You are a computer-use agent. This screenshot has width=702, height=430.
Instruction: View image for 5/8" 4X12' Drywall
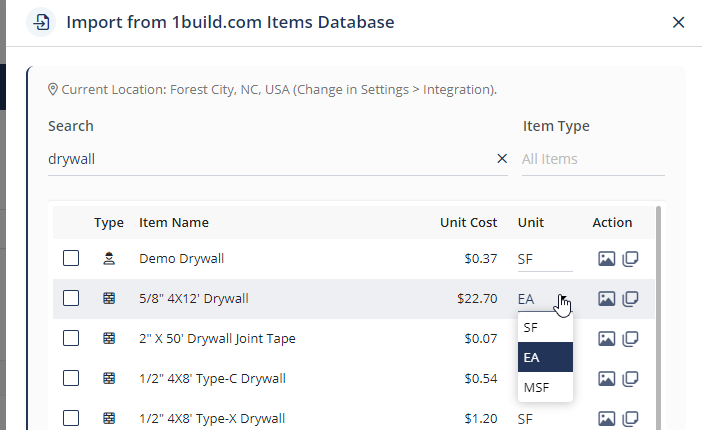607,298
